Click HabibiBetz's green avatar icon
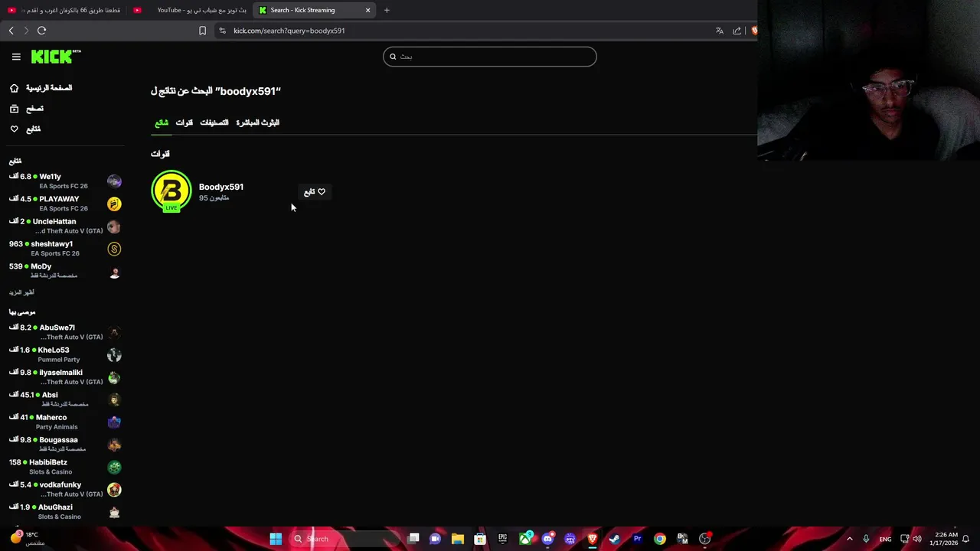The image size is (980, 551). (114, 467)
